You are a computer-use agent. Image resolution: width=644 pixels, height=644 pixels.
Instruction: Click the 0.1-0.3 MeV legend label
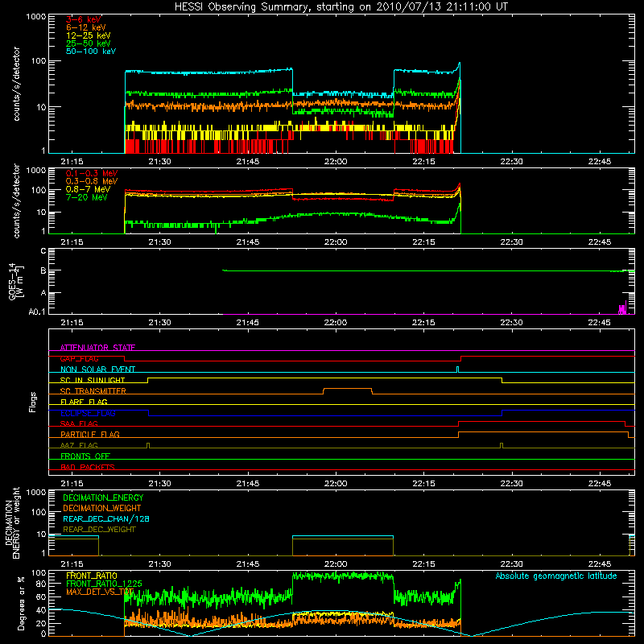click(92, 174)
